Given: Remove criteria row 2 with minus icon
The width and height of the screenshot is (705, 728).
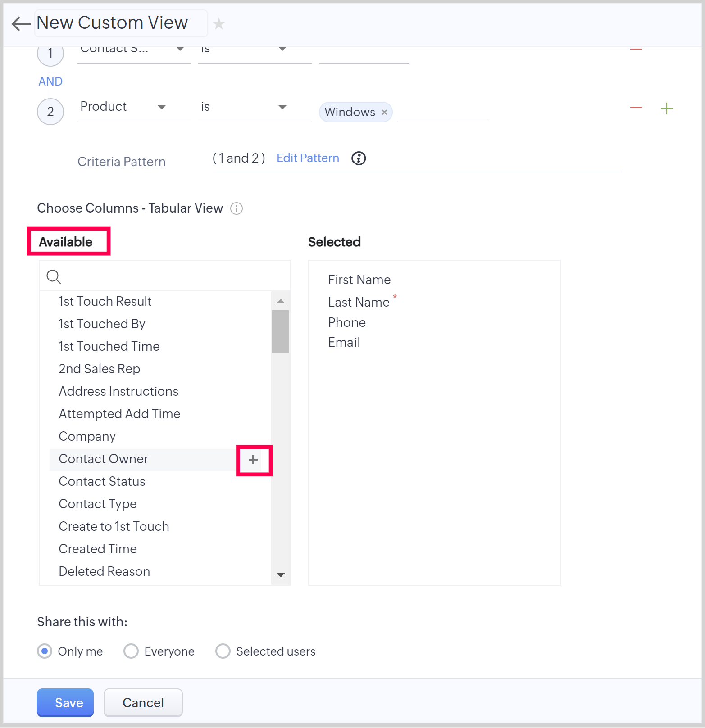Looking at the screenshot, I should tap(636, 108).
